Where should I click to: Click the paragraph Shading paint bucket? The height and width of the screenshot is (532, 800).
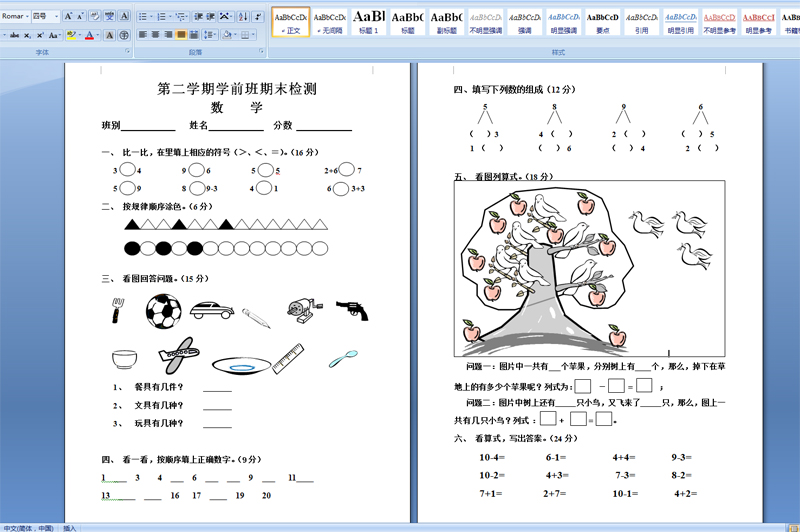pyautogui.click(x=227, y=35)
